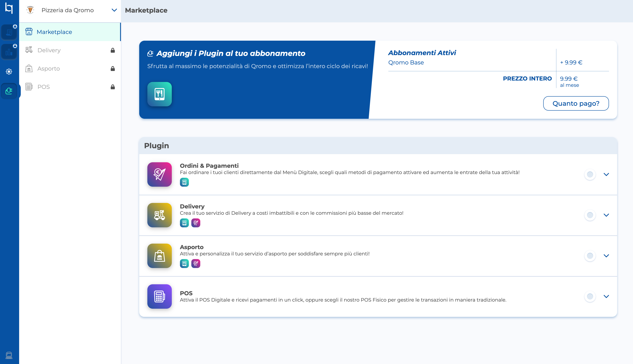Click the small menu badge under Ordini & Pagamenti
This screenshot has height=364, width=633.
[184, 182]
